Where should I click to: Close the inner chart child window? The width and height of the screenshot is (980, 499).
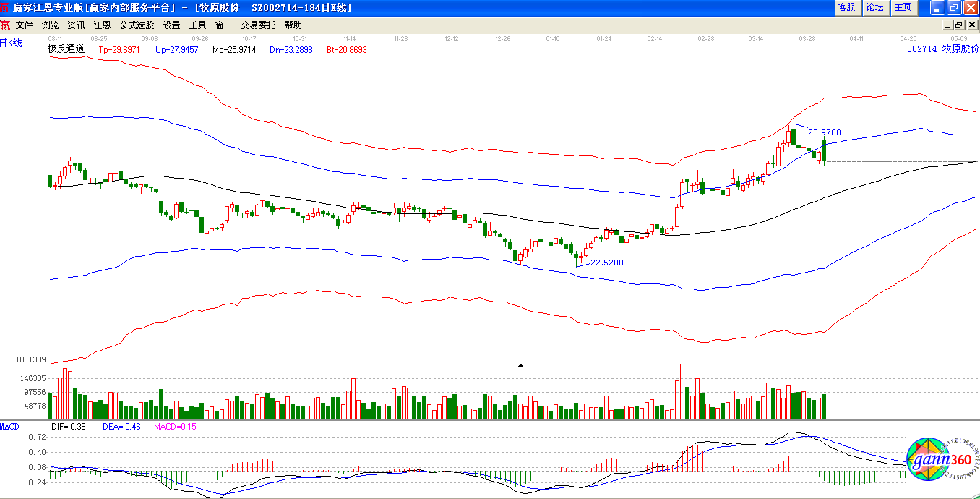(x=972, y=25)
